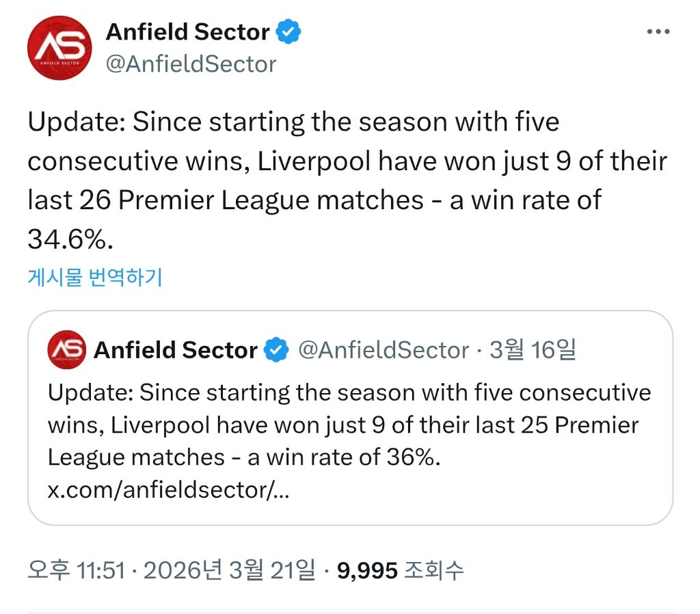This screenshot has width=700, height=614.
Task: Click the verified badge in the quoted post
Action: point(275,350)
